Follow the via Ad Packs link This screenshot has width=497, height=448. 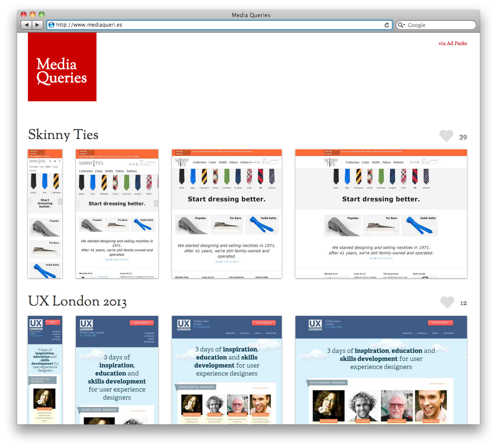tap(453, 43)
